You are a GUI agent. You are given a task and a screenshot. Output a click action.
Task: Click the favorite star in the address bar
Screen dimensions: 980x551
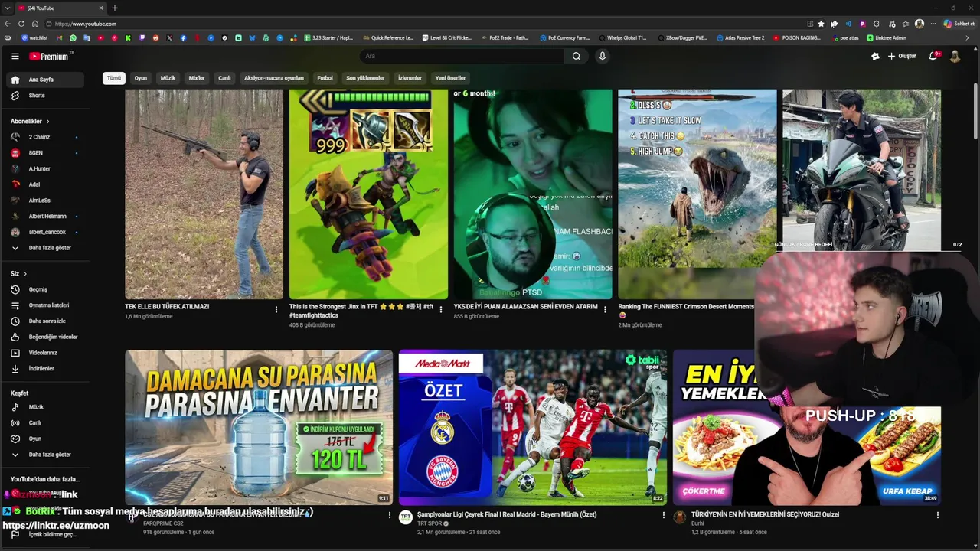pyautogui.click(x=822, y=24)
